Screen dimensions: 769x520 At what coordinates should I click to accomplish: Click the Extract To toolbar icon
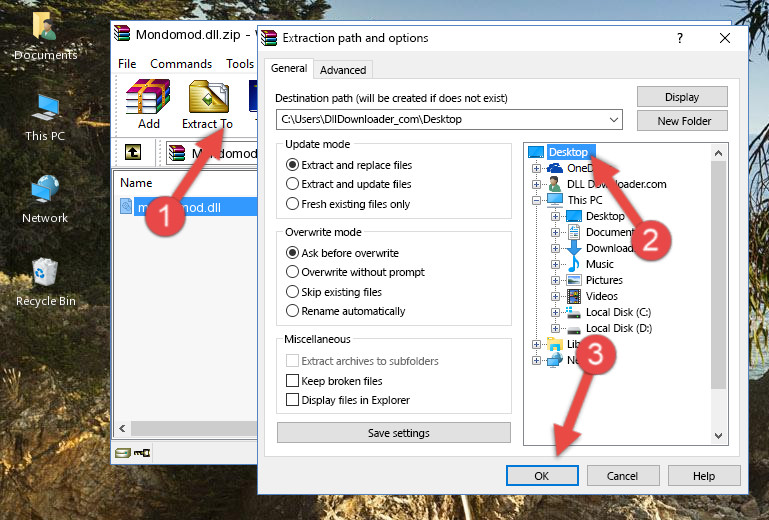208,104
